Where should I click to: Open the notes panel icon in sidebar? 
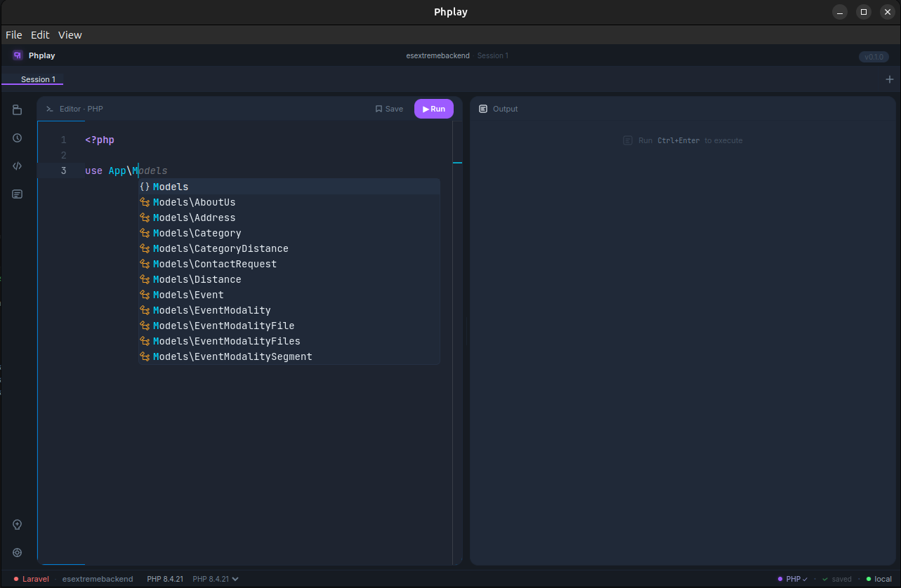pyautogui.click(x=18, y=194)
